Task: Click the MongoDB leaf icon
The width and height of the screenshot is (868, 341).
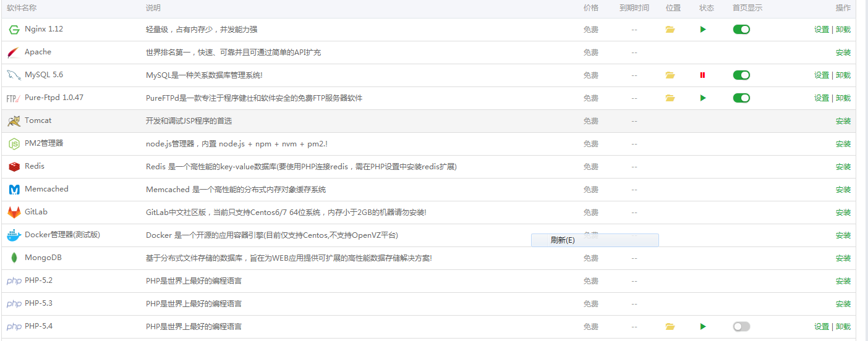Action: (x=14, y=258)
